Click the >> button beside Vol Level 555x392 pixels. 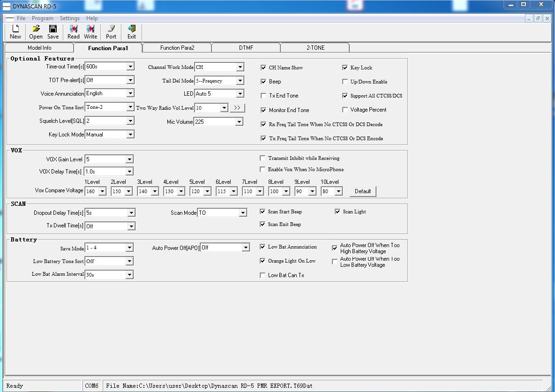pos(237,108)
